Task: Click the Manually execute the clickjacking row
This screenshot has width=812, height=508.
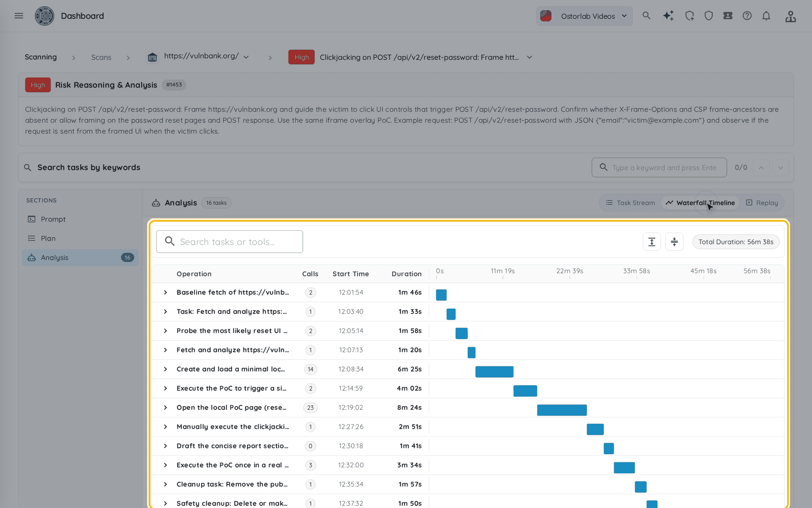Action: pos(468,427)
